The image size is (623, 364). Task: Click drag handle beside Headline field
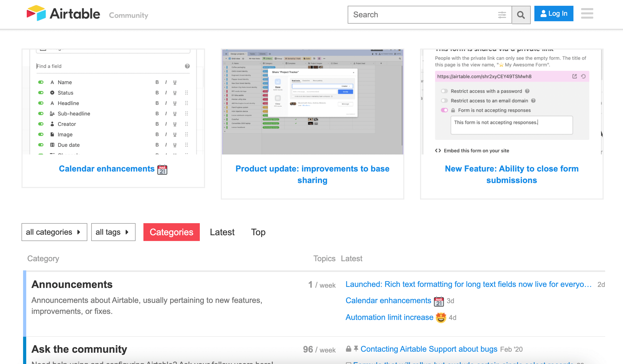coord(186,103)
